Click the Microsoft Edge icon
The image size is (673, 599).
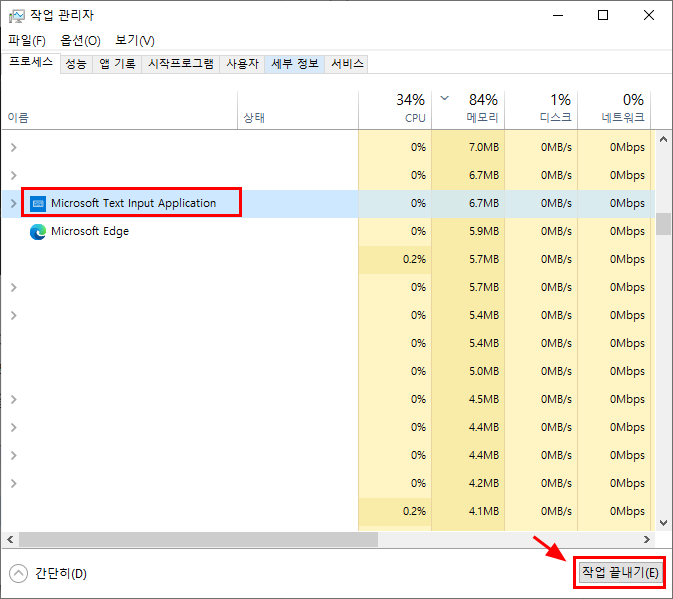click(38, 232)
